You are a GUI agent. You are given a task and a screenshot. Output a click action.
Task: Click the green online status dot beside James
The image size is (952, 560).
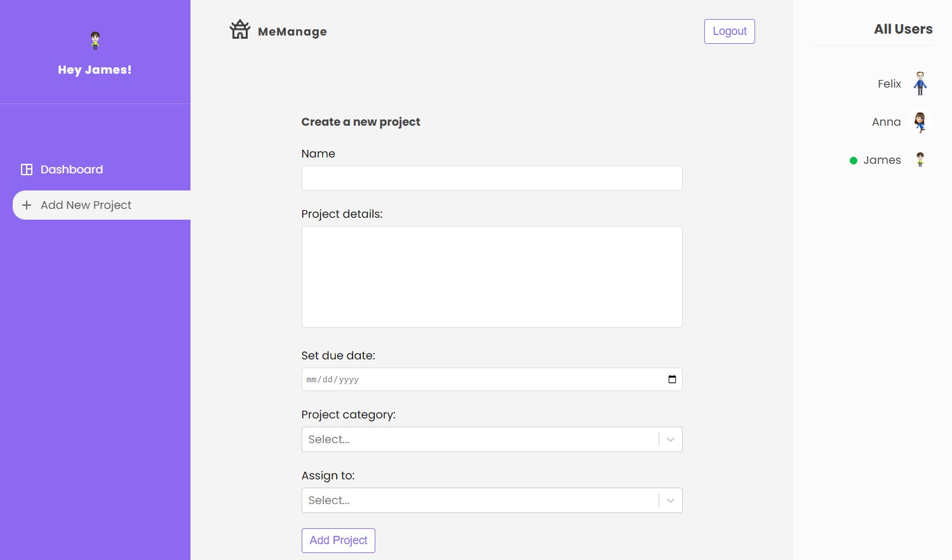[854, 161]
